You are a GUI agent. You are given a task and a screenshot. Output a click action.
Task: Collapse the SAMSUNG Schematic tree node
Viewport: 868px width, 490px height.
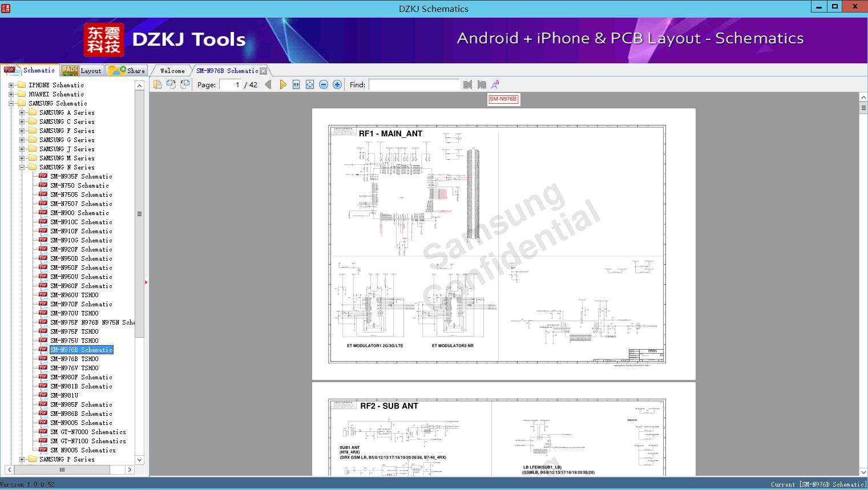pos(11,103)
